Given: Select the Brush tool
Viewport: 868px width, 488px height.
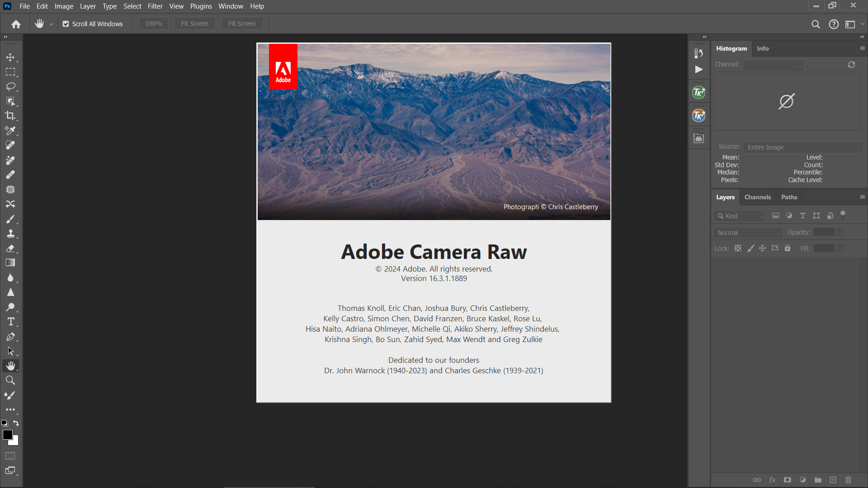Looking at the screenshot, I should point(10,219).
